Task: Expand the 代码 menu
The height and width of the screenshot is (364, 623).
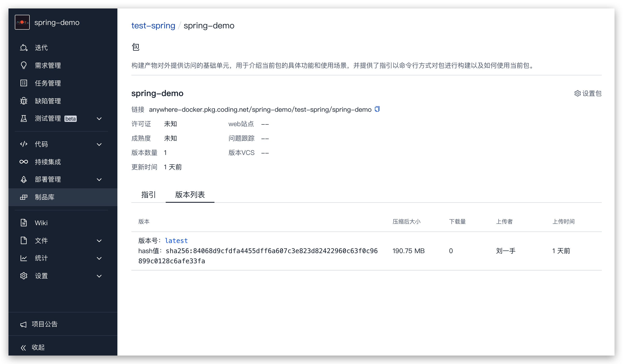Action: (x=41, y=144)
